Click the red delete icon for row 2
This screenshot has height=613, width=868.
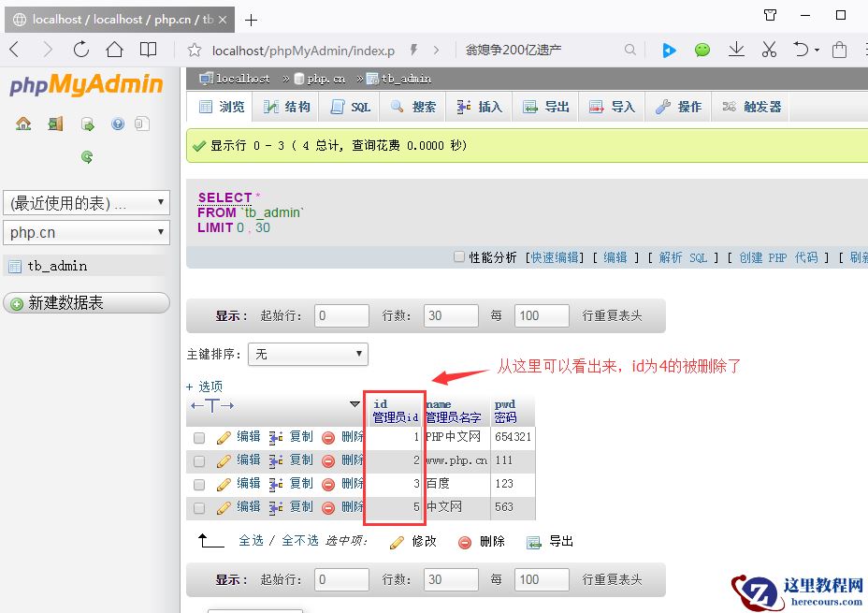[x=328, y=460]
